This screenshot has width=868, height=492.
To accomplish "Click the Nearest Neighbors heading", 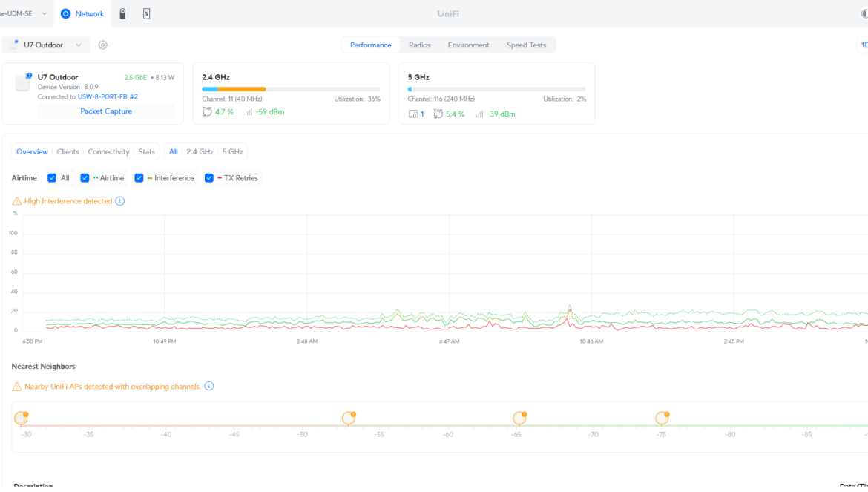I will coord(43,367).
